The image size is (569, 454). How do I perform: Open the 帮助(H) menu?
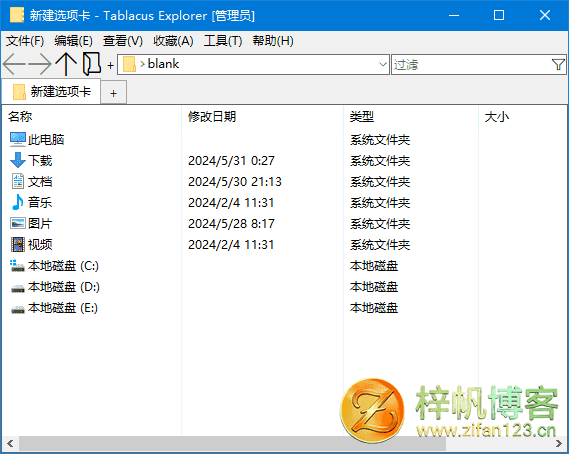coord(273,41)
